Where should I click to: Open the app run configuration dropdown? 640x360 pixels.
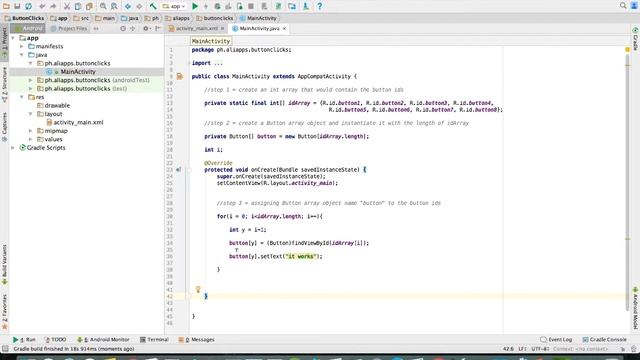174,6
